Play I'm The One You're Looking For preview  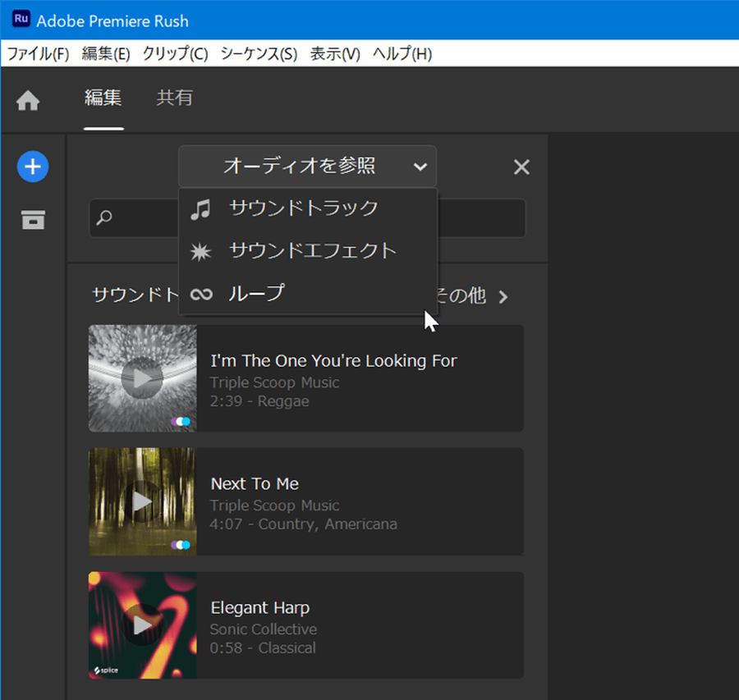142,377
